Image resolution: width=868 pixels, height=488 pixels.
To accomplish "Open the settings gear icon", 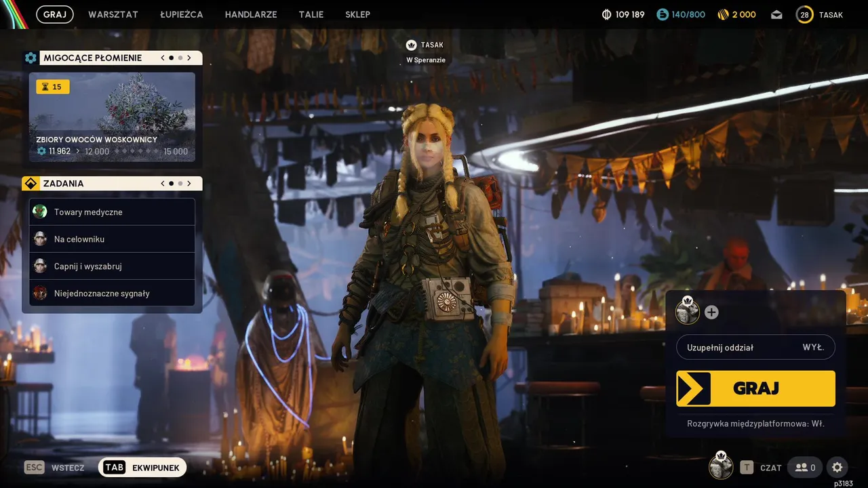I will (x=837, y=468).
